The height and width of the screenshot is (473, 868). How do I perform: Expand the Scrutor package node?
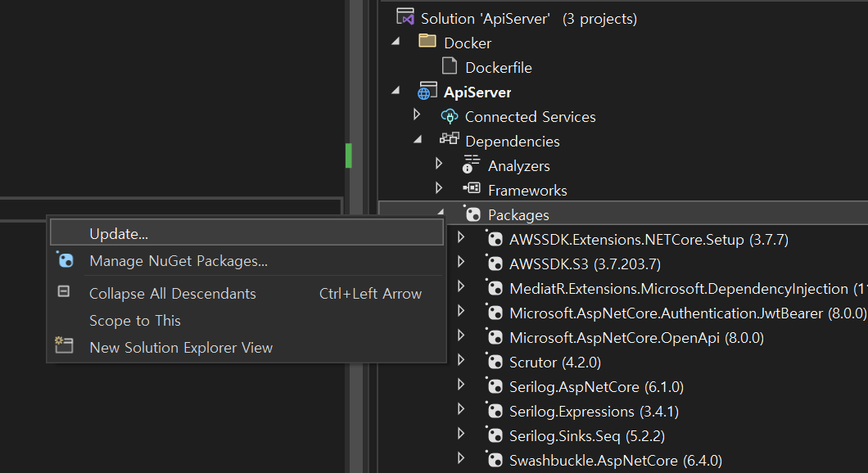pyautogui.click(x=460, y=359)
